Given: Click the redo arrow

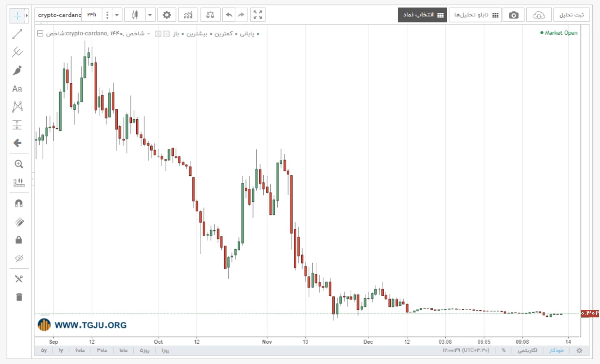Looking at the screenshot, I should pyautogui.click(x=241, y=15).
